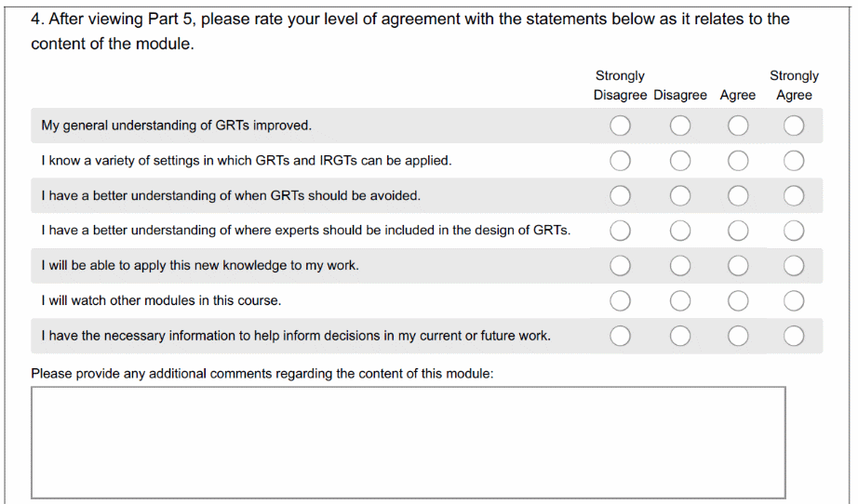Choose Strongly Disagree for GRT understanding improved

pos(621,126)
